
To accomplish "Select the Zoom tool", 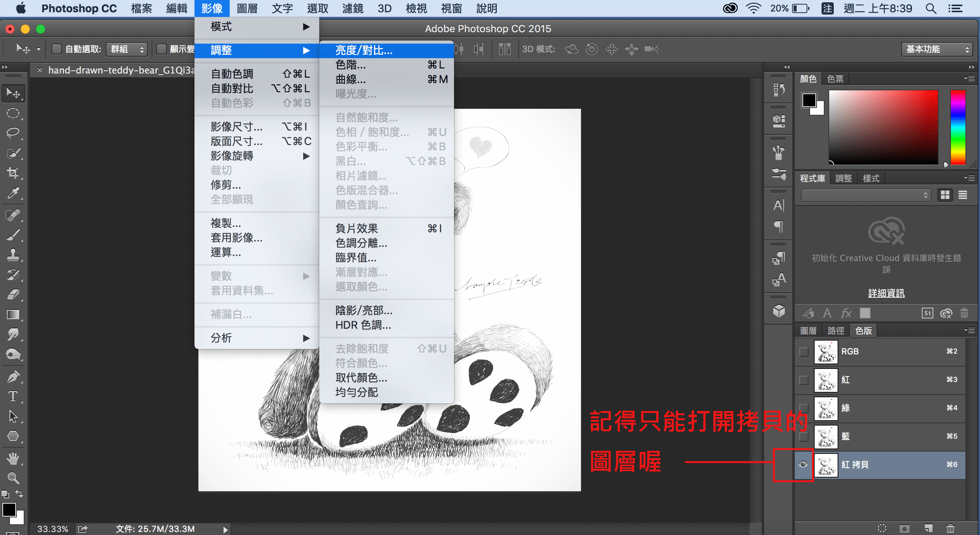I will tap(13, 478).
